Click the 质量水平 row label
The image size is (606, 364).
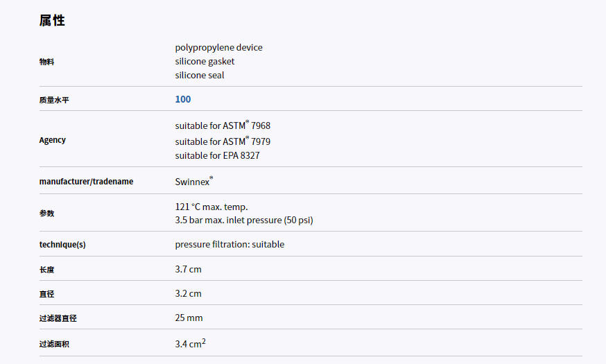pyautogui.click(x=54, y=100)
